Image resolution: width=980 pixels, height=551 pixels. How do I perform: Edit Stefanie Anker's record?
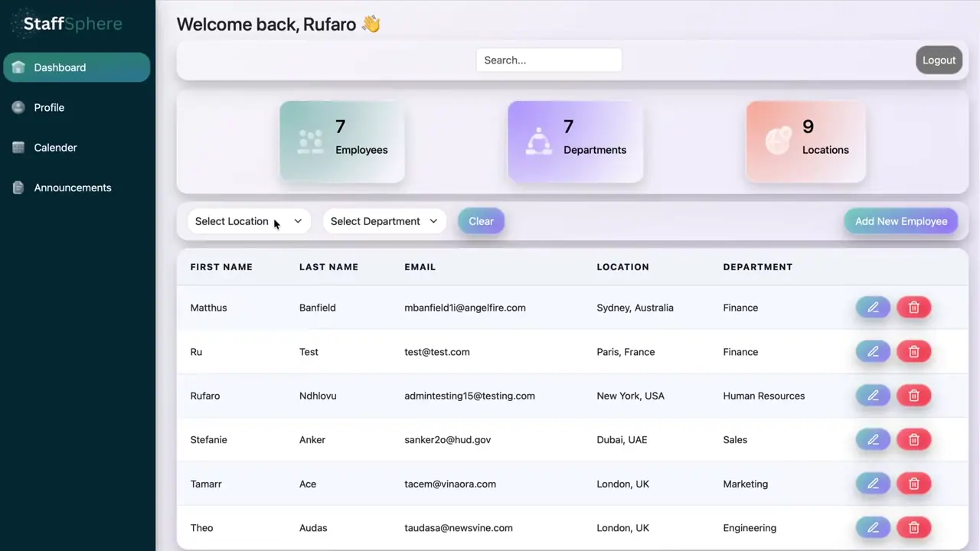point(873,440)
